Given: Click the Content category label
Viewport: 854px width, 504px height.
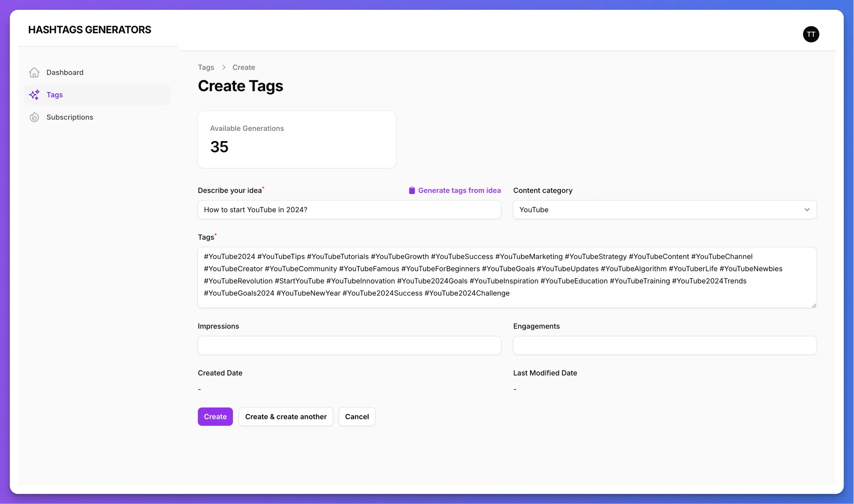Looking at the screenshot, I should pyautogui.click(x=543, y=190).
